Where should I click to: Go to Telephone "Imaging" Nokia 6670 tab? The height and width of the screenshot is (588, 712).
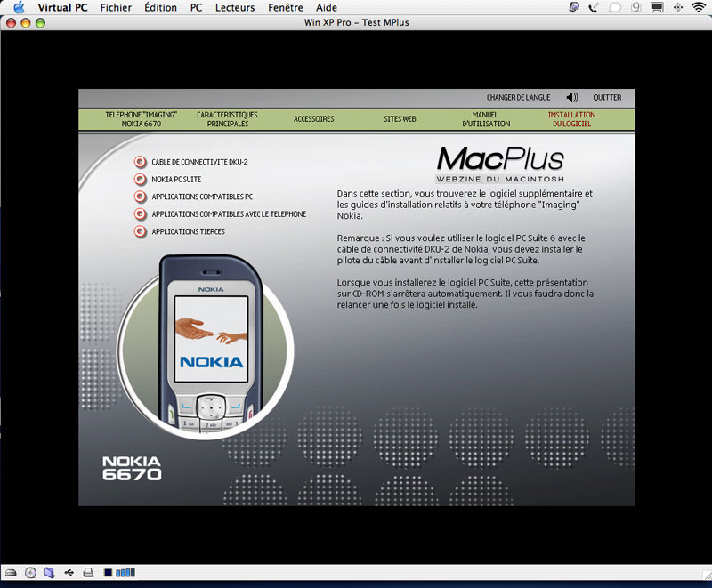pos(142,119)
